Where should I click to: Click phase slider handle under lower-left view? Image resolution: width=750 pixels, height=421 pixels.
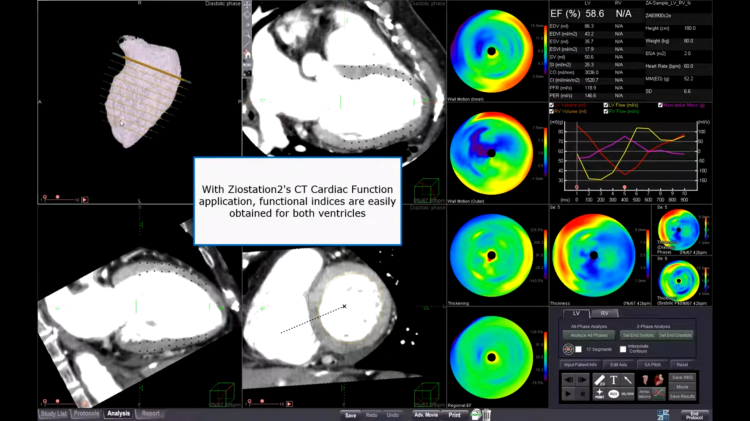[58, 401]
